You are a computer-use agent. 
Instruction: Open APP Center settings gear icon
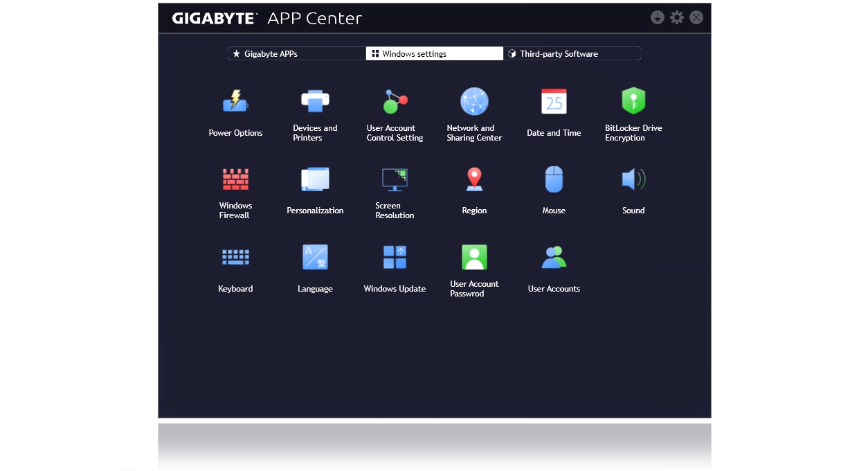(x=677, y=17)
